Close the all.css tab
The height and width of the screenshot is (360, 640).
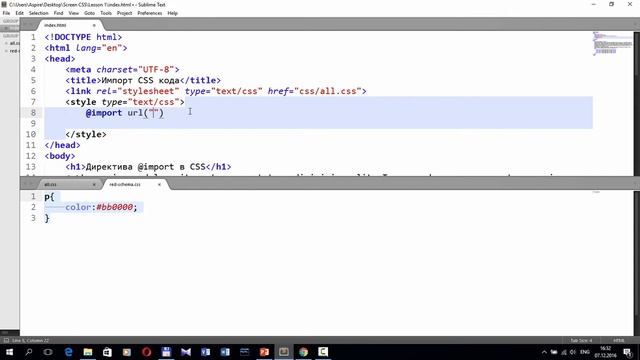click(x=94, y=184)
